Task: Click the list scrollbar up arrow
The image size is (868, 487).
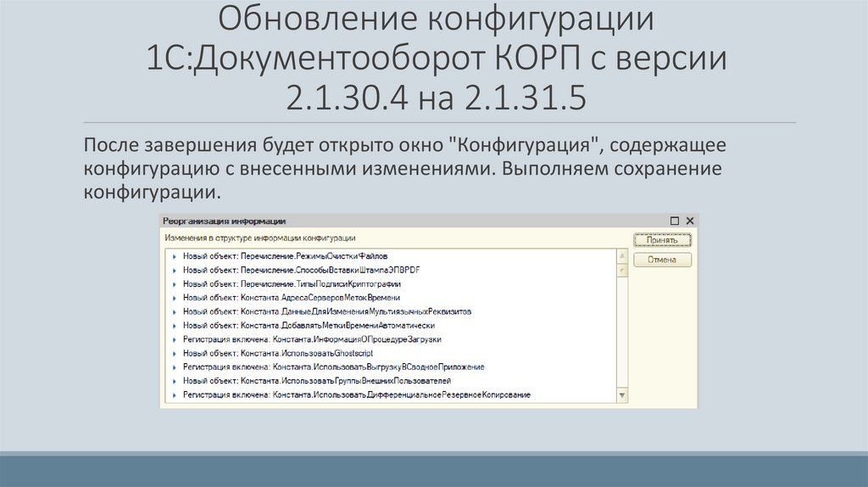Action: coord(621,256)
